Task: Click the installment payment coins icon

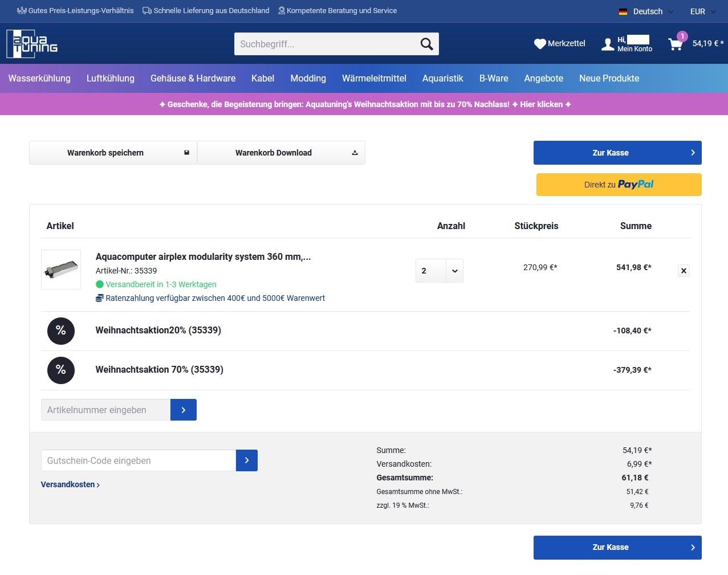Action: click(x=100, y=298)
